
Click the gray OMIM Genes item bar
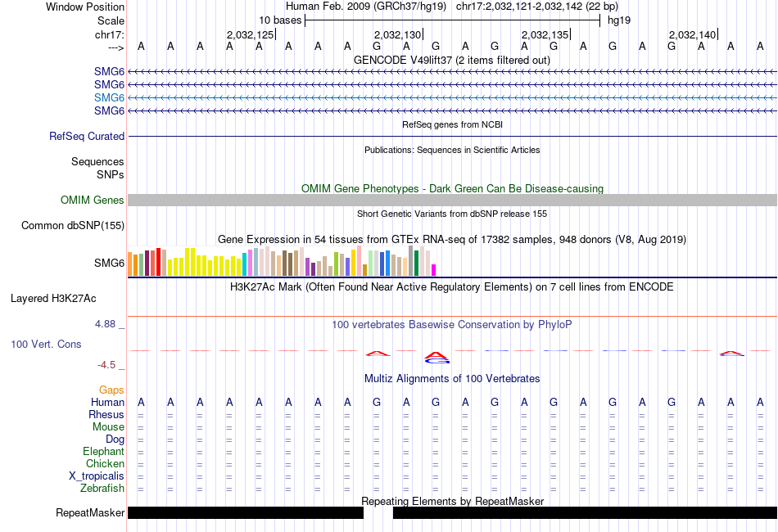point(452,200)
